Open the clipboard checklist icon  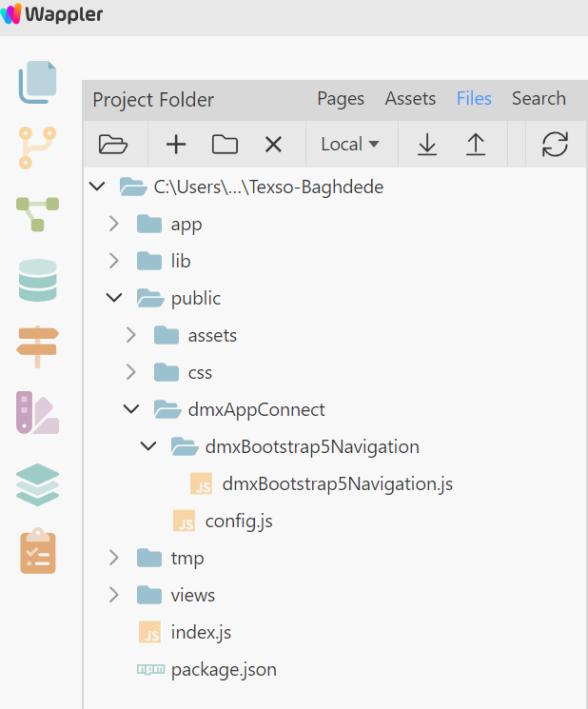pyautogui.click(x=38, y=550)
